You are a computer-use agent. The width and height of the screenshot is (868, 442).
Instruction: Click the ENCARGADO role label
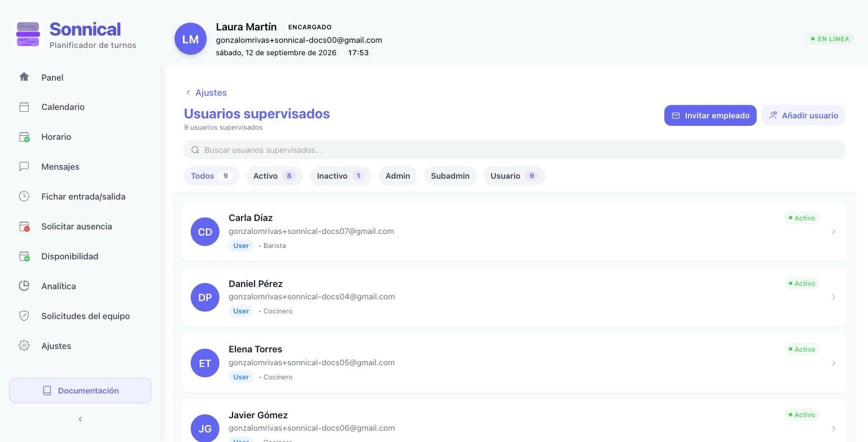[310, 27]
